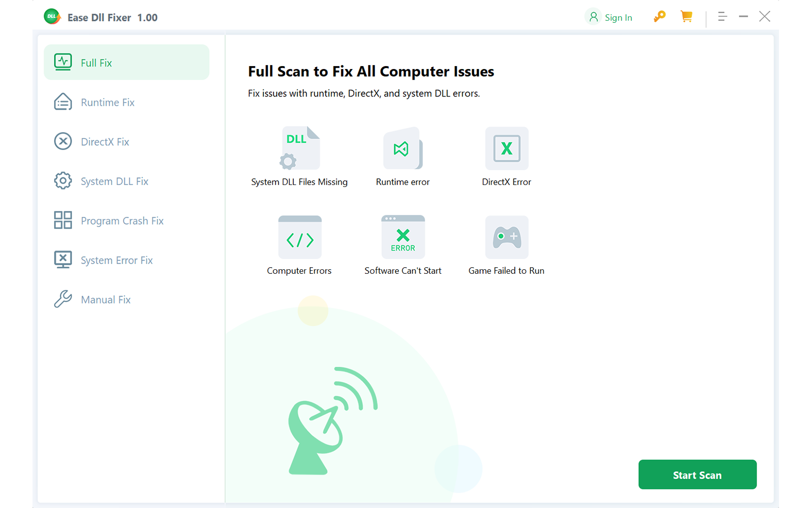
Task: Click the System DLL Fix gear icon
Action: pos(63,181)
